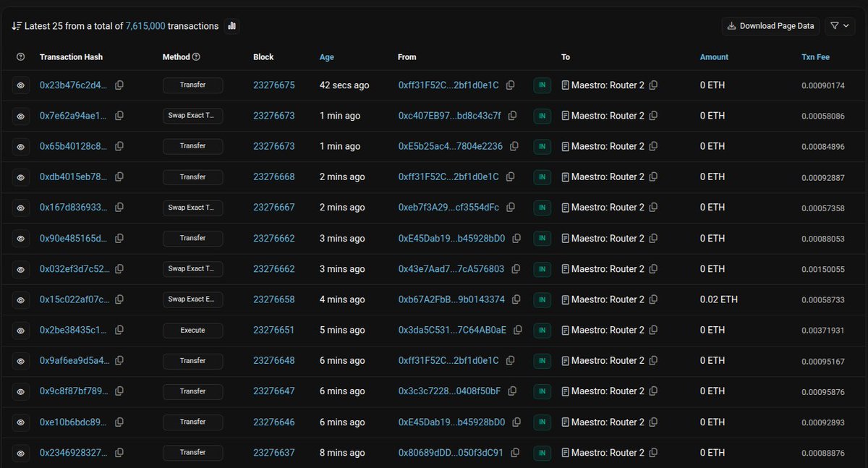This screenshot has width=868, height=468.
Task: Copy the sender address 0xc407EB97...bd8c43c7f
Action: click(513, 115)
